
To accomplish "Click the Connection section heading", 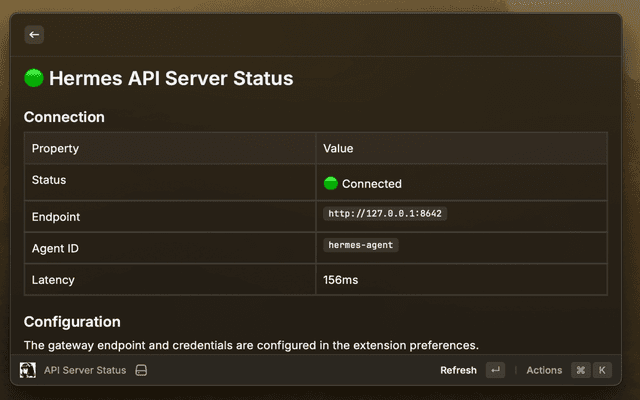I will click(64, 117).
